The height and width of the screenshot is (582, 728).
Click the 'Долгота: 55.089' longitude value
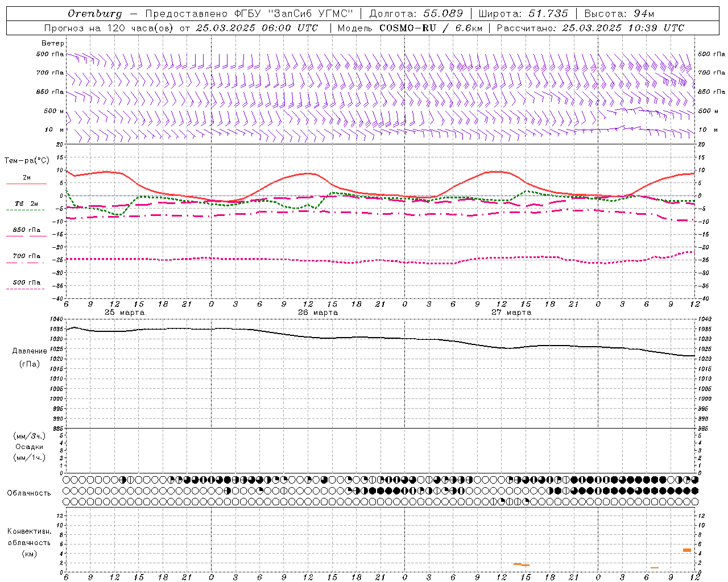coord(416,14)
